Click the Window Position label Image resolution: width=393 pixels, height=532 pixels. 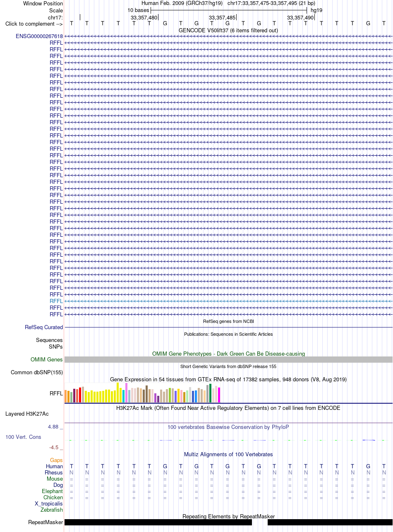coord(43,3)
